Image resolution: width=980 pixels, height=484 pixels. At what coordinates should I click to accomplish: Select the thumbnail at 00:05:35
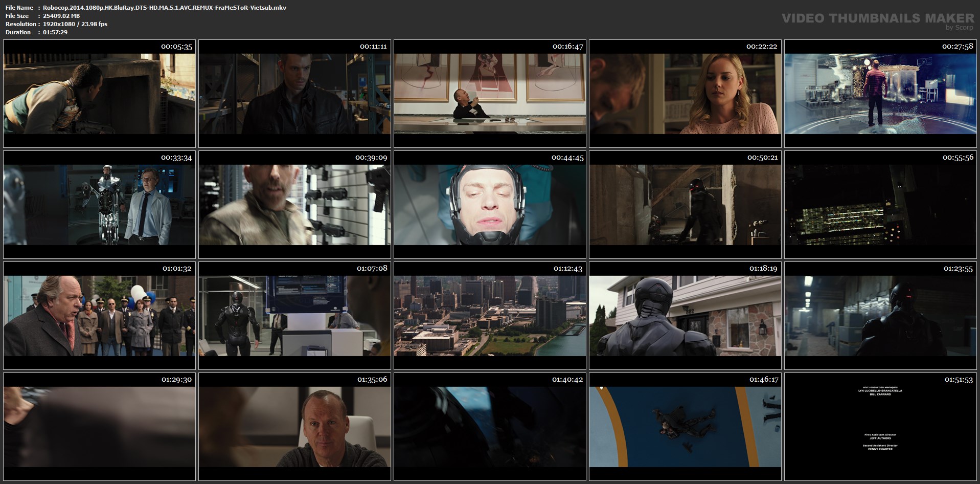point(99,94)
